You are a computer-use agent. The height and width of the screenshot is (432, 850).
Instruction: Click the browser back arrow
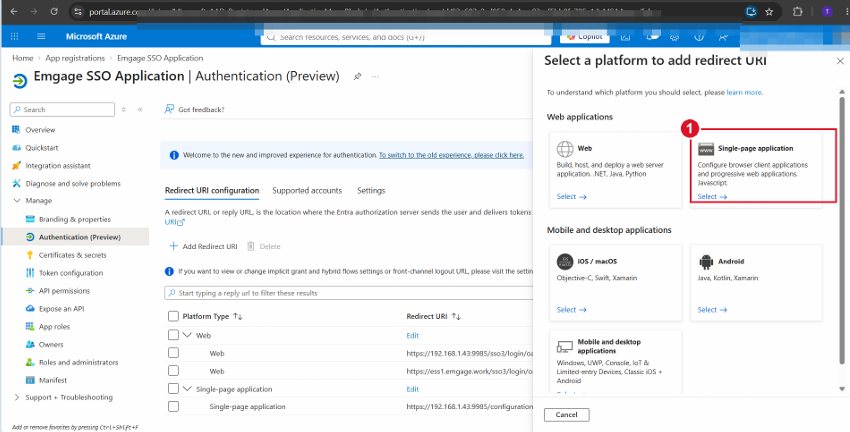click(x=14, y=11)
